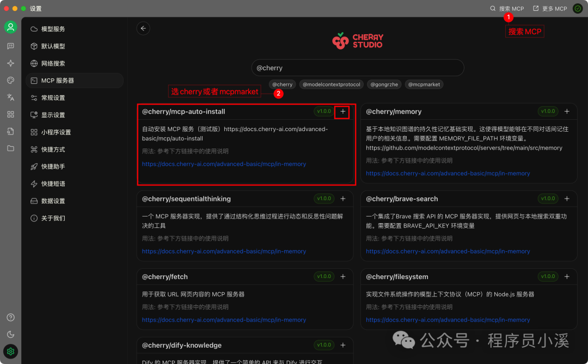Open docs link in sequentialthinking card
This screenshot has height=364, width=588.
(224, 251)
